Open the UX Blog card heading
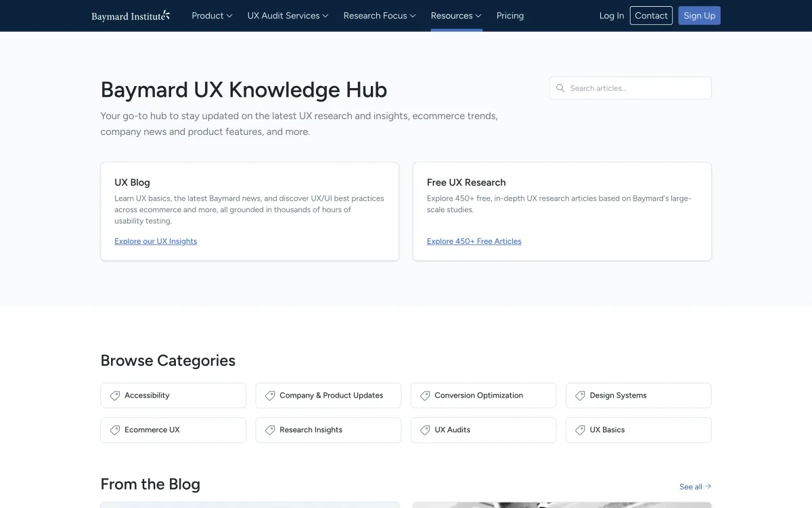 point(132,182)
